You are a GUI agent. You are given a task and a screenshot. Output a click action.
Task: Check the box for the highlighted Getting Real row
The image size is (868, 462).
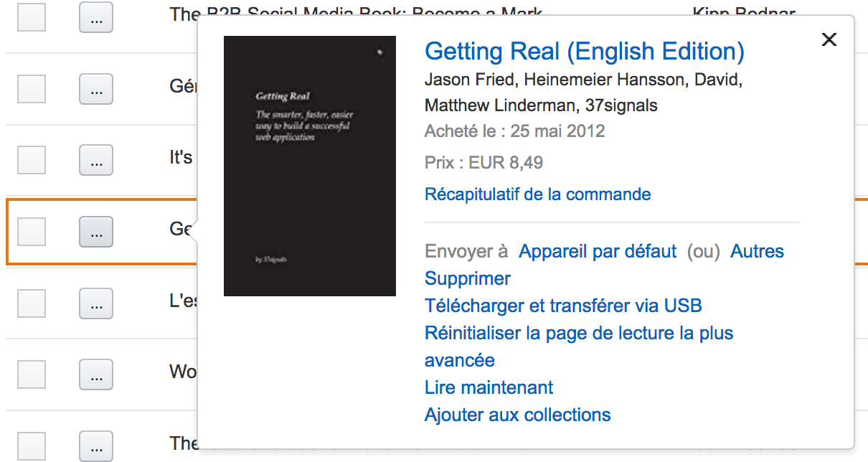(x=32, y=232)
